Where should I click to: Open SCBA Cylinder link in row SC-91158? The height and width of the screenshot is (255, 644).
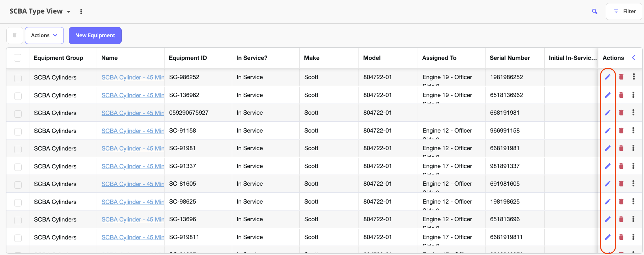(133, 131)
